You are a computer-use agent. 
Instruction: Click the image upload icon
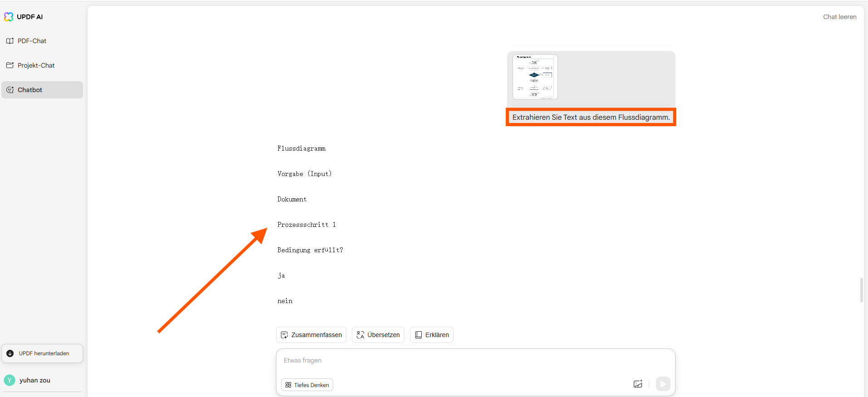(x=638, y=384)
